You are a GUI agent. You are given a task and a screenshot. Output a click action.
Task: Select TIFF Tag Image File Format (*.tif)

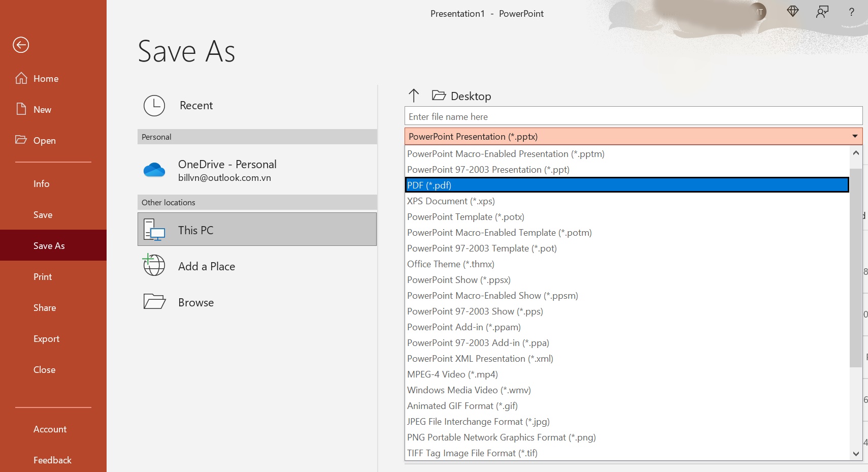pos(627,453)
